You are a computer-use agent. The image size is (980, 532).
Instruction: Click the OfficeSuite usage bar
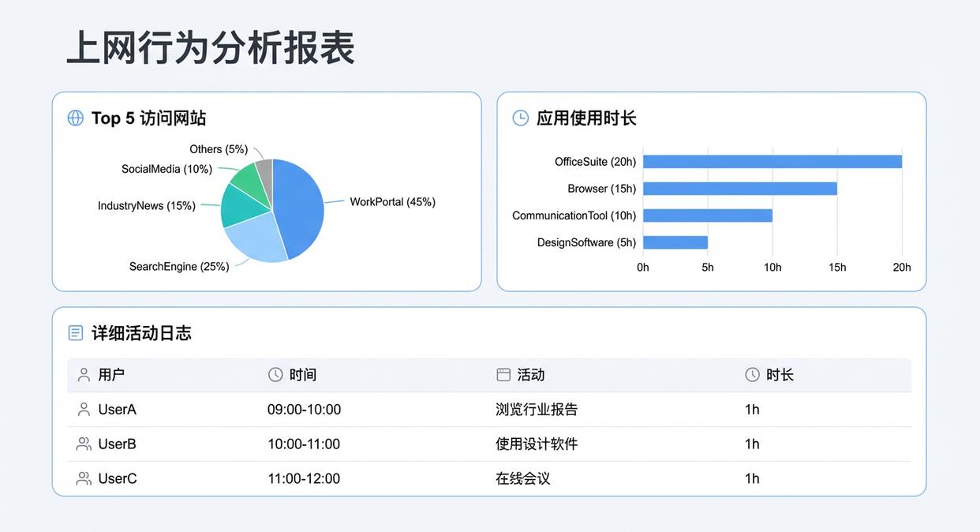point(772,161)
